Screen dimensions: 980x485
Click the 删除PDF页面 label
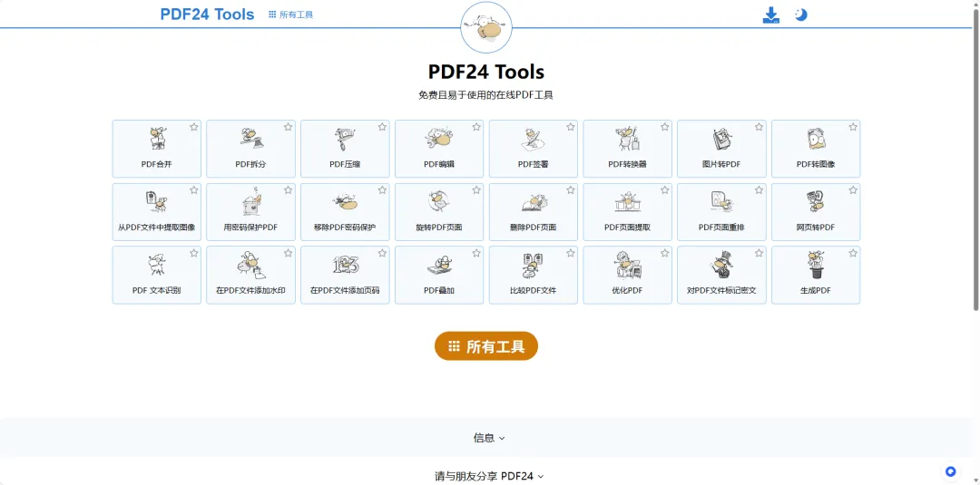coord(534,228)
